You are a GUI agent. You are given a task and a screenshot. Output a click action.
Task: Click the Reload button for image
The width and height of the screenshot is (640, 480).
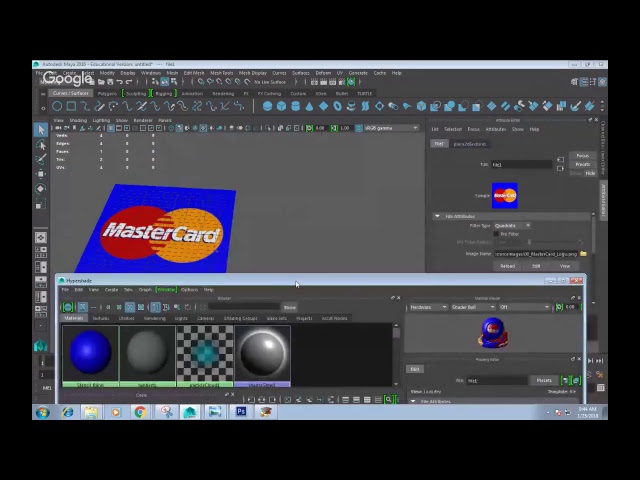(x=507, y=266)
